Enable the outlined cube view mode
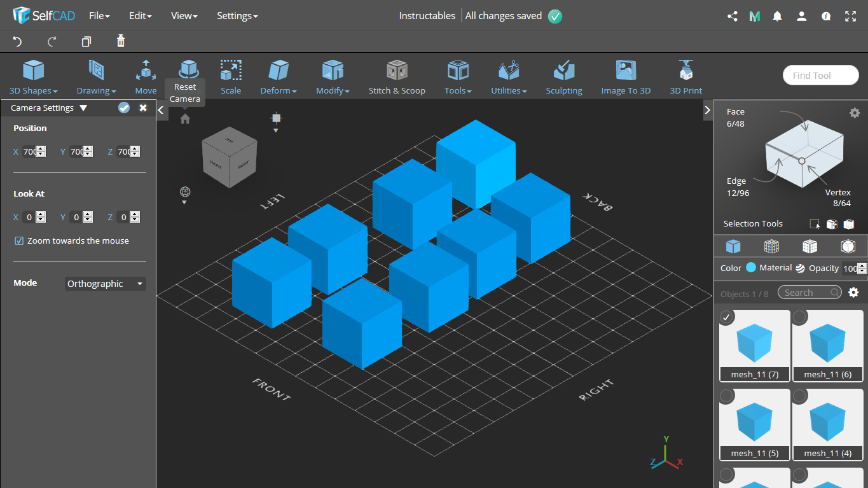 click(848, 246)
